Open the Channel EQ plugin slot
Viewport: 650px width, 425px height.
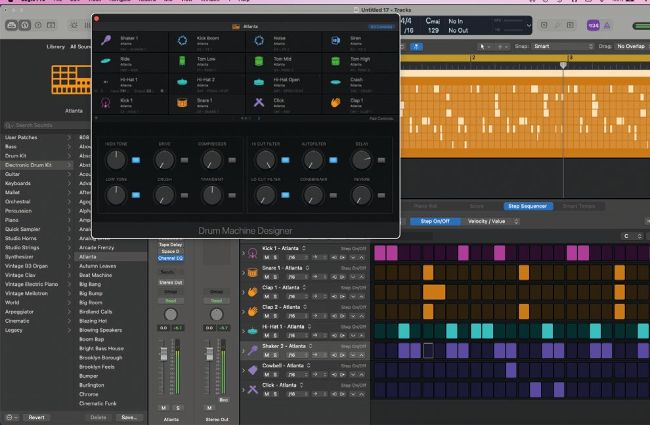tap(170, 258)
